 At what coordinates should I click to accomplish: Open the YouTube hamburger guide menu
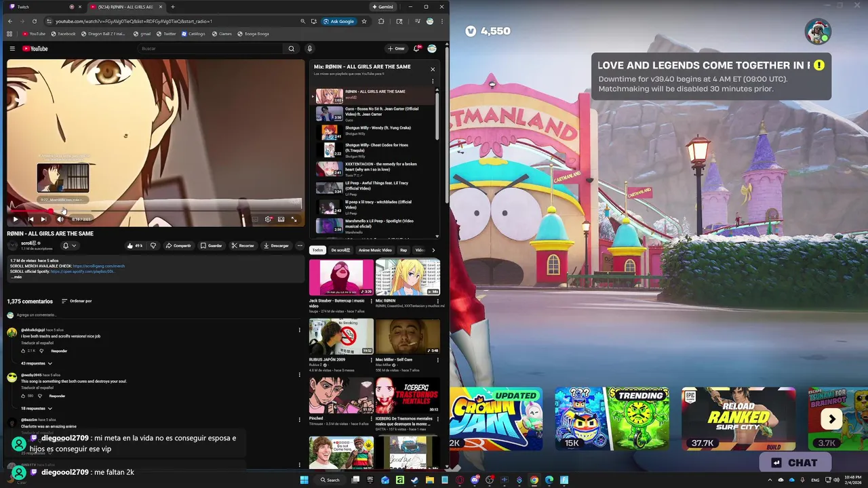pyautogui.click(x=12, y=49)
